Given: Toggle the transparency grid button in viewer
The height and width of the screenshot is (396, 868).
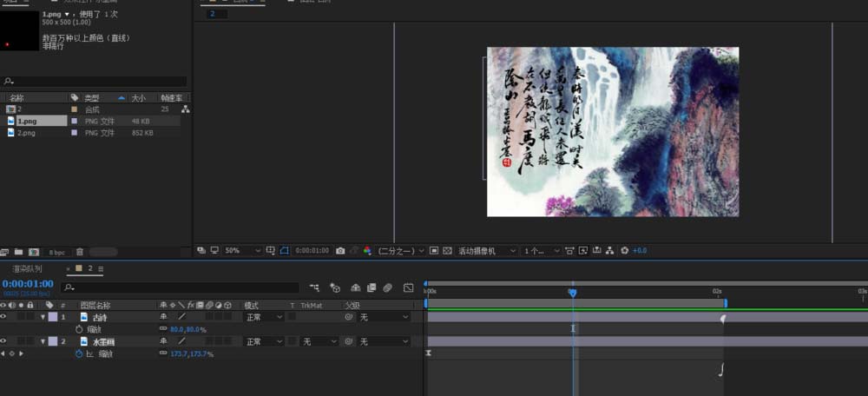Looking at the screenshot, I should pos(447,250).
